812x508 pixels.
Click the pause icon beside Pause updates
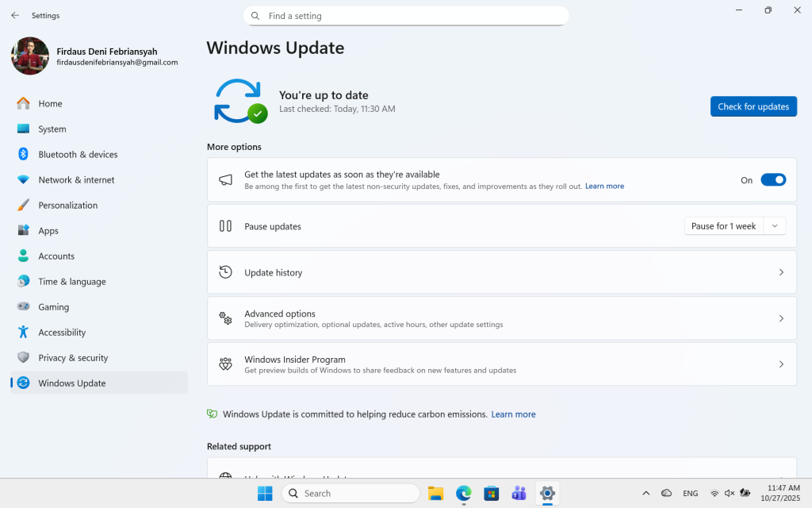pyautogui.click(x=225, y=226)
